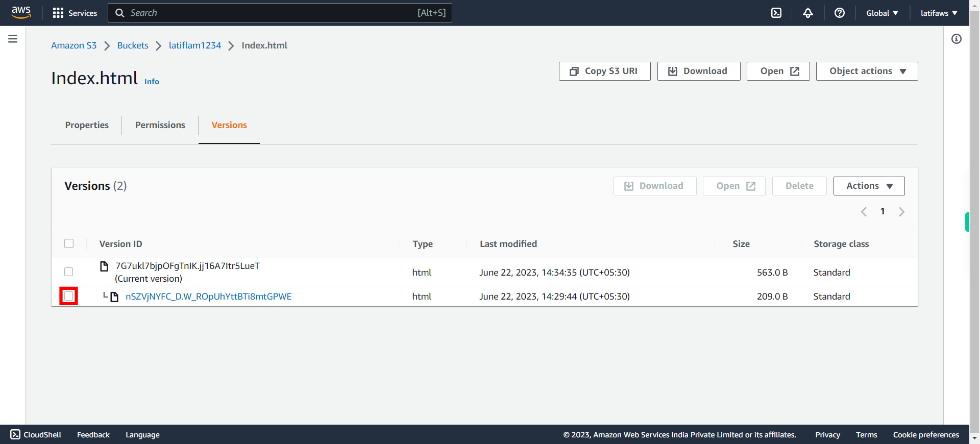Click the Delete button in the Versions panel

(x=799, y=186)
